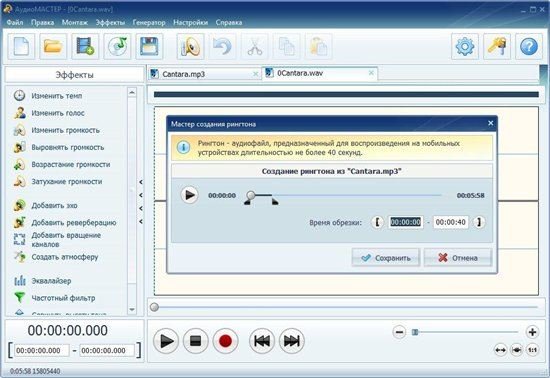Select the Изменить темп effect
This screenshot has height=378, width=550.
point(48,96)
